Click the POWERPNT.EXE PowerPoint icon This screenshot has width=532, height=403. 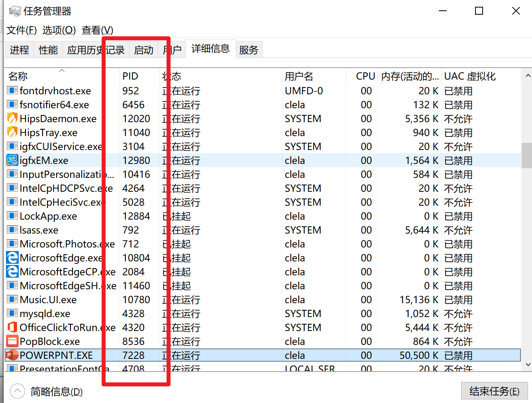click(x=12, y=355)
